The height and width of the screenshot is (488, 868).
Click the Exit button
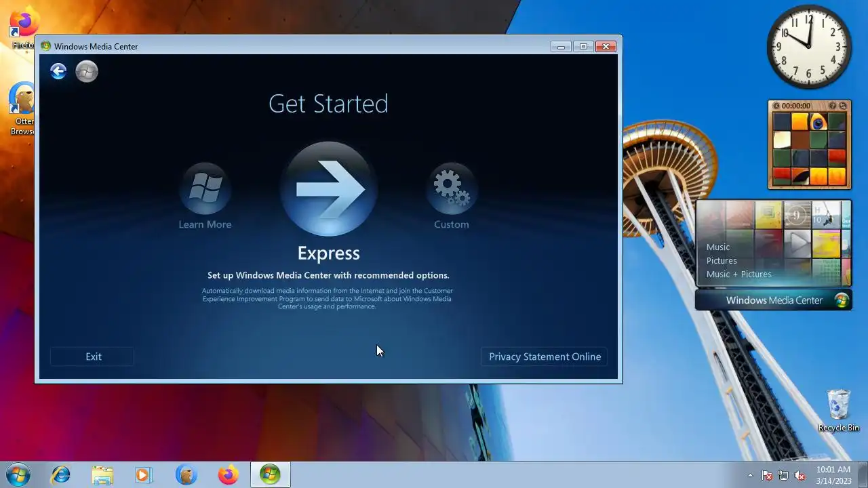click(x=93, y=357)
